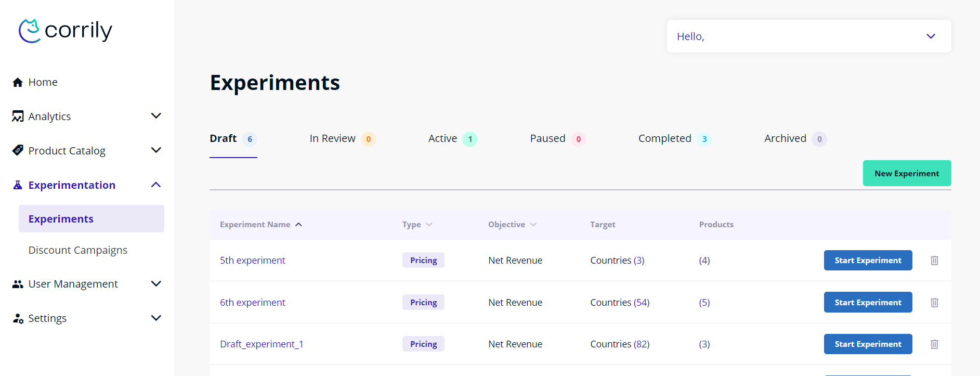Open the 5th experiment link

coord(252,261)
